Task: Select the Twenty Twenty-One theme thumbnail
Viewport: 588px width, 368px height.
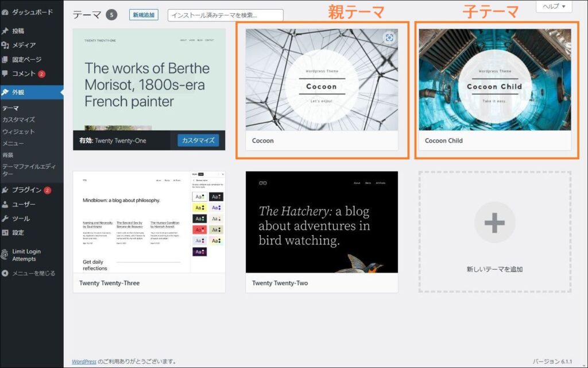Action: click(x=149, y=79)
